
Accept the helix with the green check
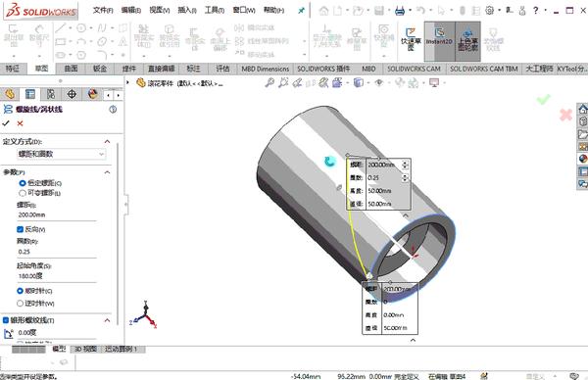(6, 123)
